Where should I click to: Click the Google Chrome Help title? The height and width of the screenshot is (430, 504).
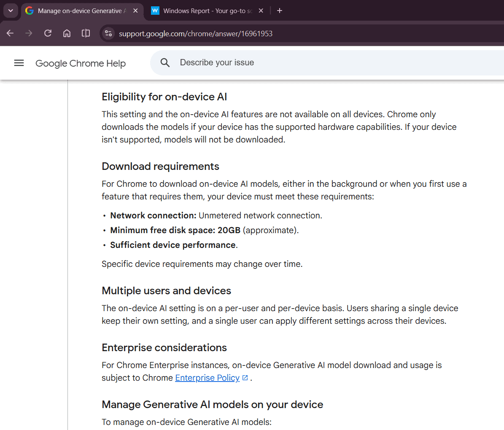coord(81,63)
